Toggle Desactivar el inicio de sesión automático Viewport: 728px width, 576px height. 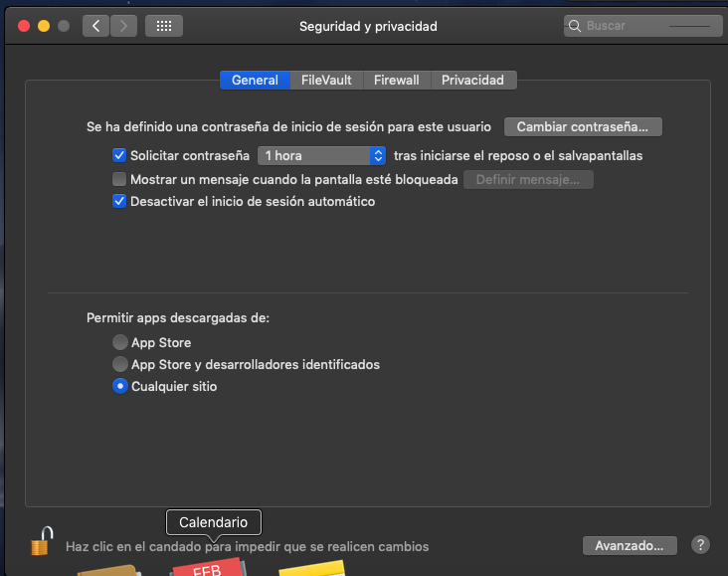[x=120, y=201]
